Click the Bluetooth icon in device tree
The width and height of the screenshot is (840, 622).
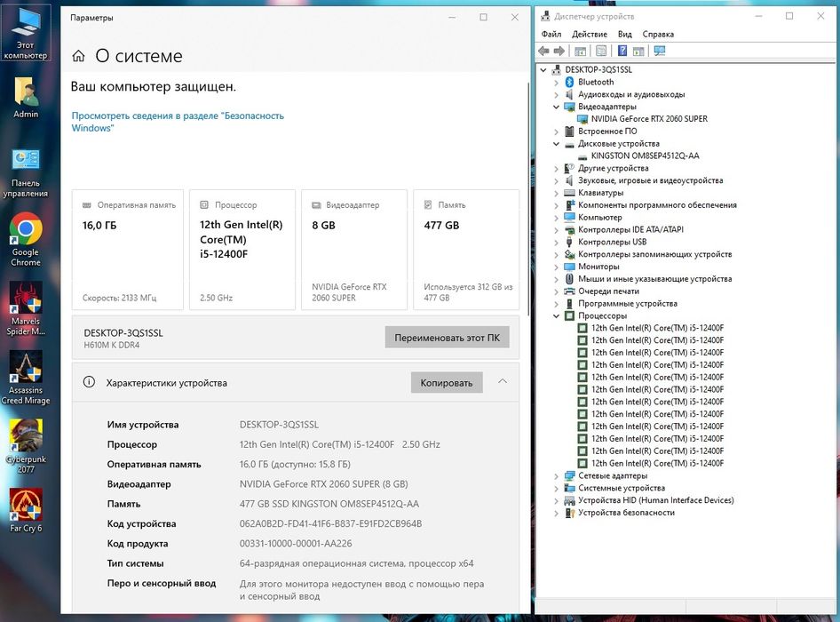point(569,82)
